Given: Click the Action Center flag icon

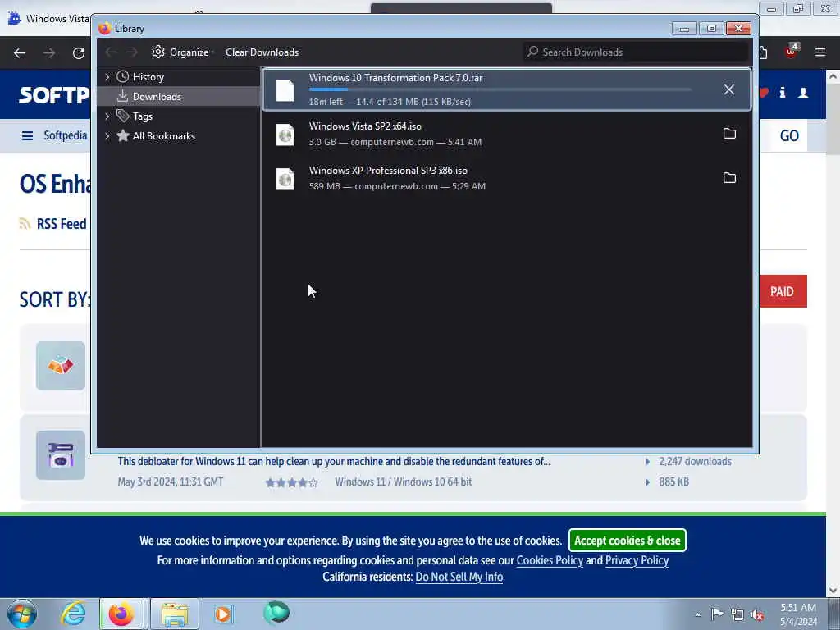Looking at the screenshot, I should (716, 614).
